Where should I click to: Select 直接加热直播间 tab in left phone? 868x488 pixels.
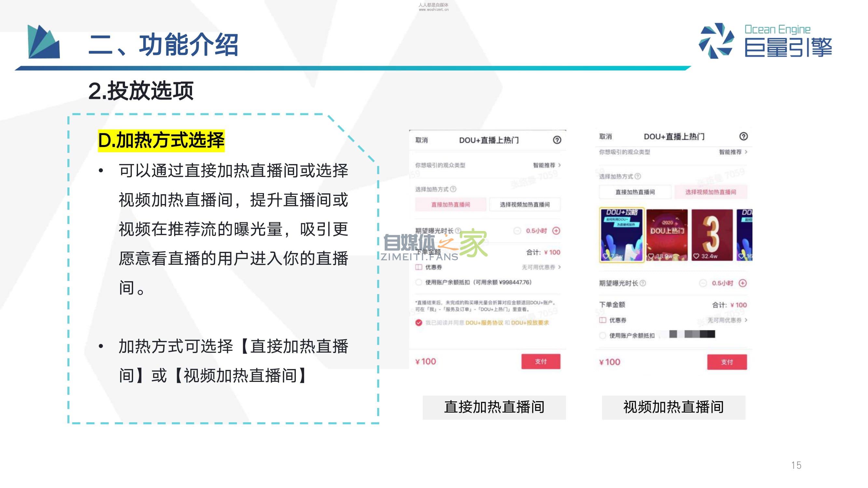(450, 204)
